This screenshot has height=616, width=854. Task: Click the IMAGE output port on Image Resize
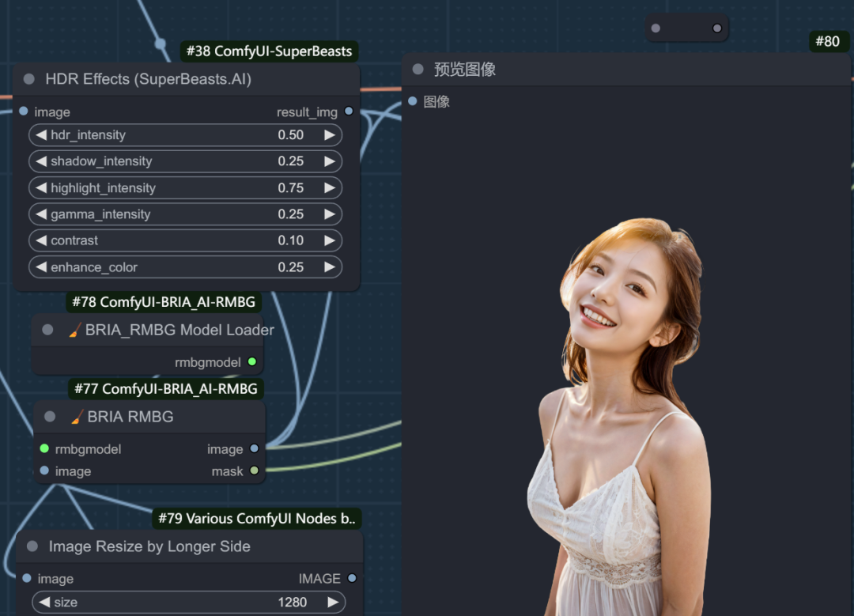353,578
